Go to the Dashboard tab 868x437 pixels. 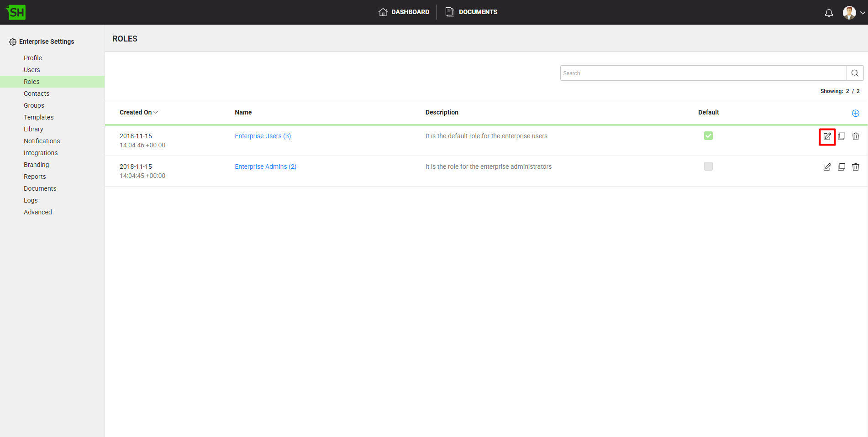404,12
